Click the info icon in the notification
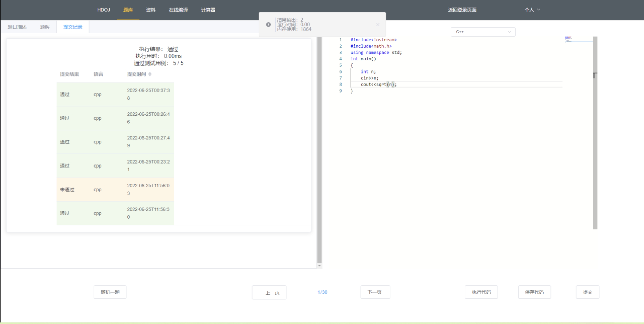The height and width of the screenshot is (324, 644). [268, 24]
